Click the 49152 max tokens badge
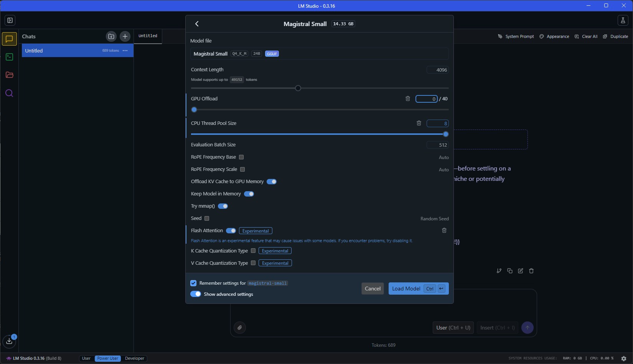 237,80
